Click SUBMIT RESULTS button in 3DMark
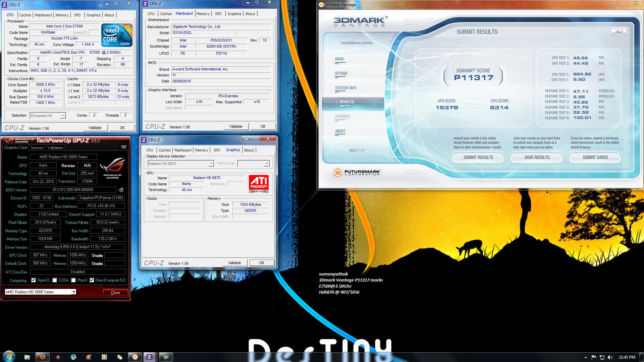Image resolution: width=644 pixels, height=362 pixels. pyautogui.click(x=478, y=158)
